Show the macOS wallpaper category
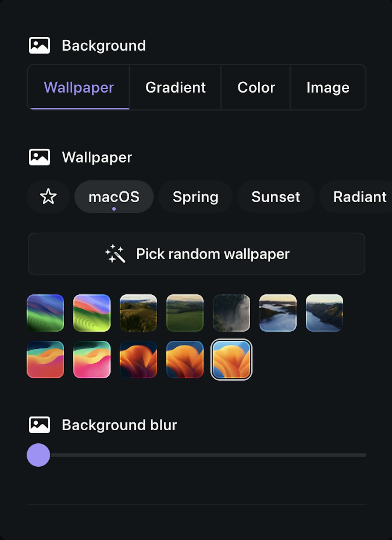Viewport: 392px width, 540px height. tap(114, 197)
